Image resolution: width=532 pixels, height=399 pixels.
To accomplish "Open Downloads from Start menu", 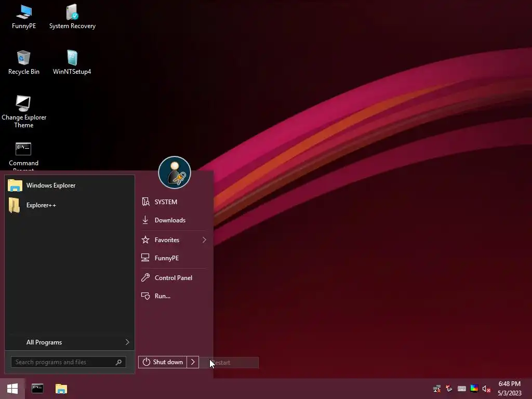I will tap(174, 220).
